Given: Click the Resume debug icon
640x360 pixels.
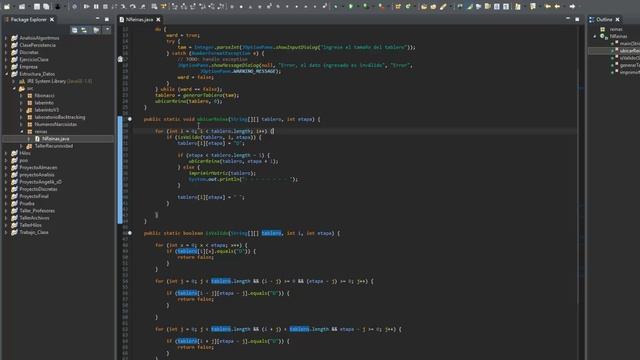Looking at the screenshot, I should click(x=86, y=7).
